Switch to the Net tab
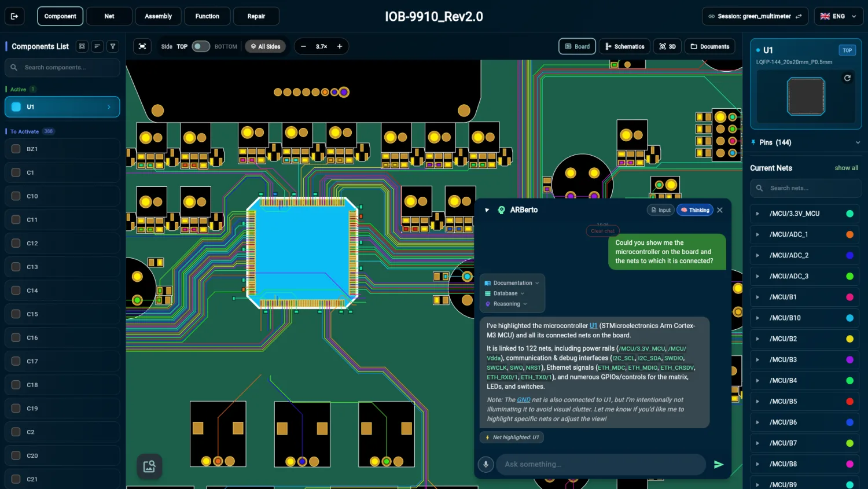Viewport: 868px width, 489px height. [x=109, y=16]
